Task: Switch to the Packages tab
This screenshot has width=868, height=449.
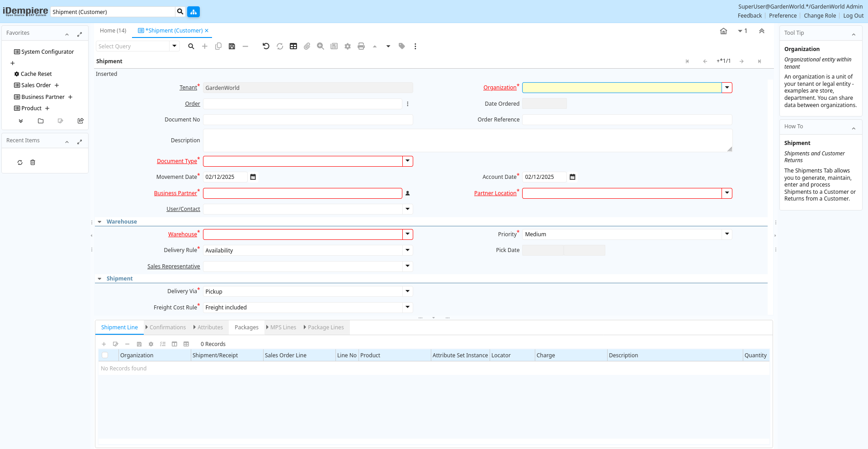Action: (246, 327)
